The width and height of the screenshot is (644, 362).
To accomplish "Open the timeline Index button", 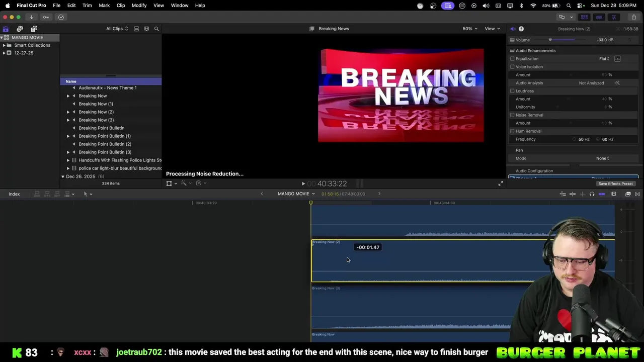I will click(x=14, y=194).
